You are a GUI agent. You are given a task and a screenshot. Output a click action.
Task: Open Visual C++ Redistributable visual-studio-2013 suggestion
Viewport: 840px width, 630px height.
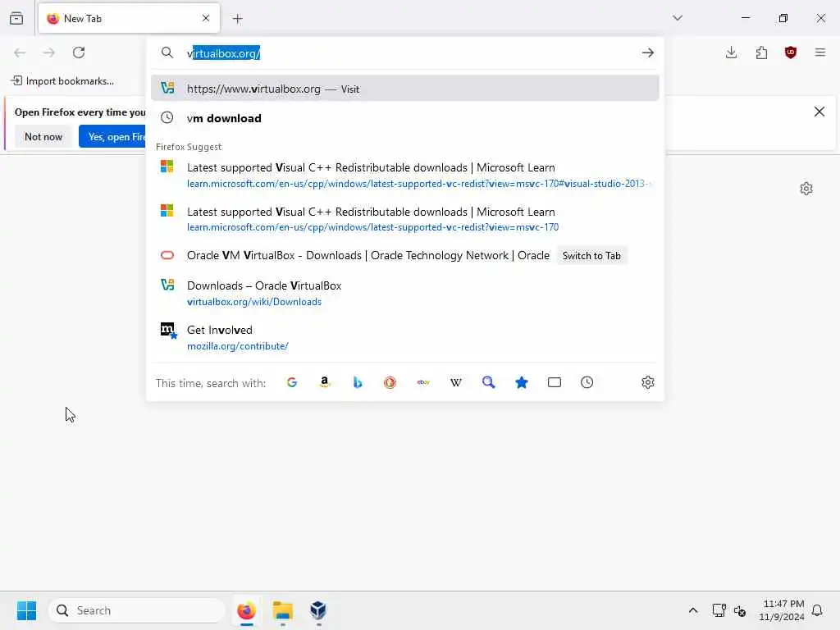click(x=404, y=175)
